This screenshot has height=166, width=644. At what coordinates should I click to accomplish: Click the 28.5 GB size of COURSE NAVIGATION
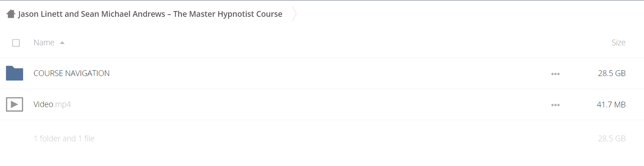tap(612, 73)
